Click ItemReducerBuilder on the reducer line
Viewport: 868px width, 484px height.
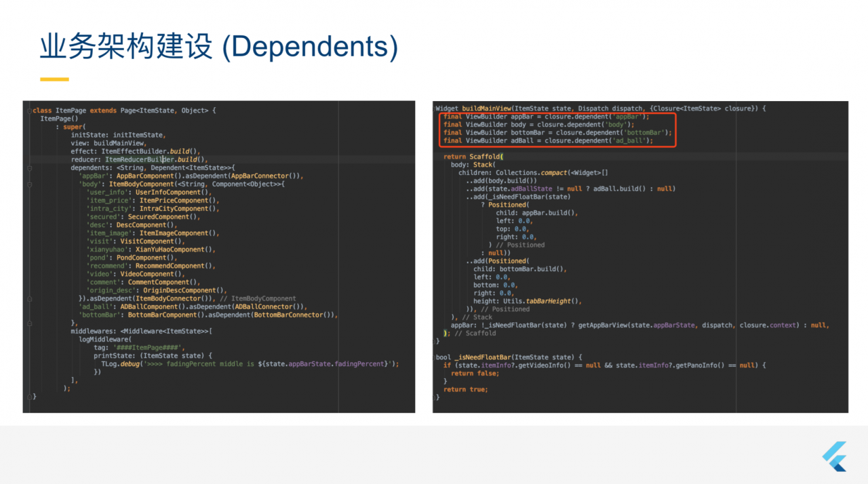point(137,159)
